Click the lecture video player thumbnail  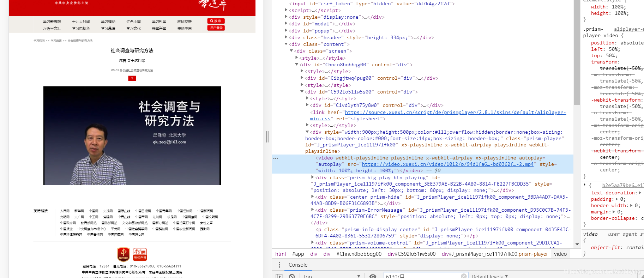click(x=132, y=135)
